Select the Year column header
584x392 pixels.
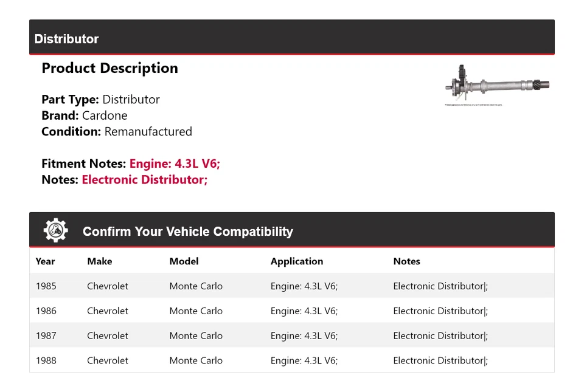tap(45, 261)
